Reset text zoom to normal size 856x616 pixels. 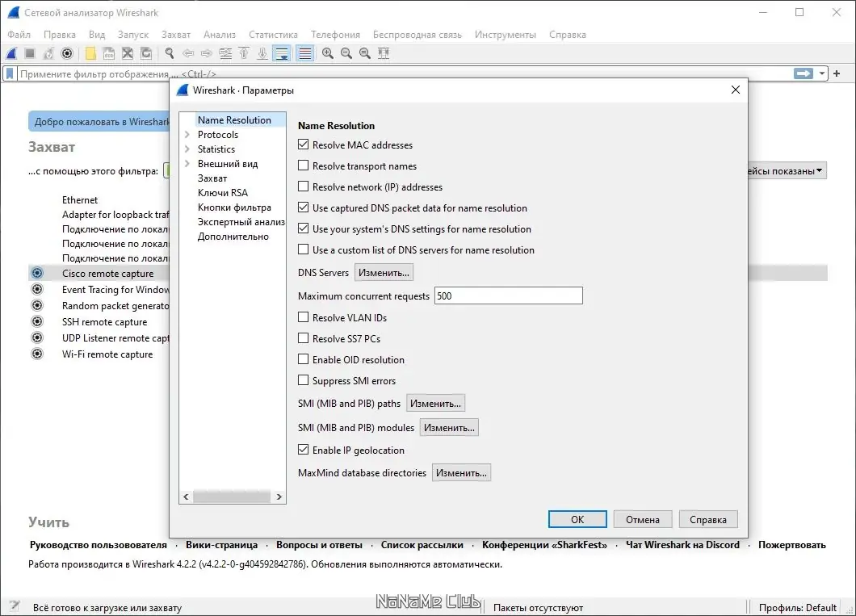365,53
